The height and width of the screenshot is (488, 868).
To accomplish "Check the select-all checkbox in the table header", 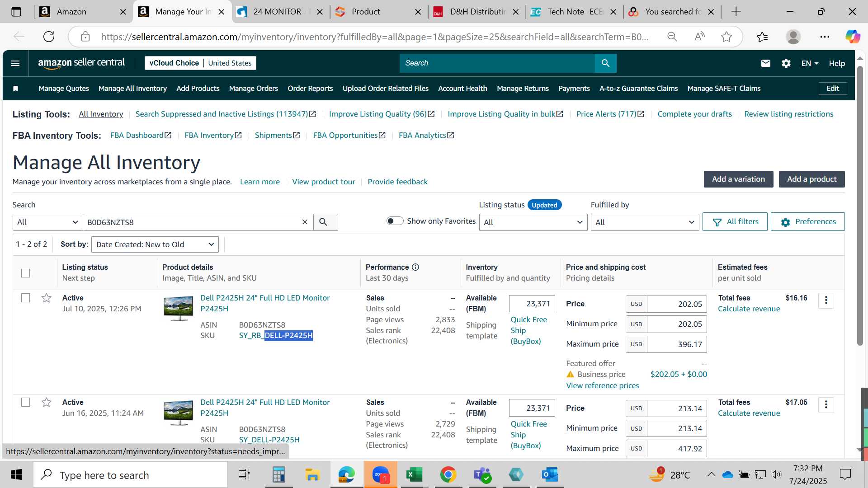I will 25,273.
